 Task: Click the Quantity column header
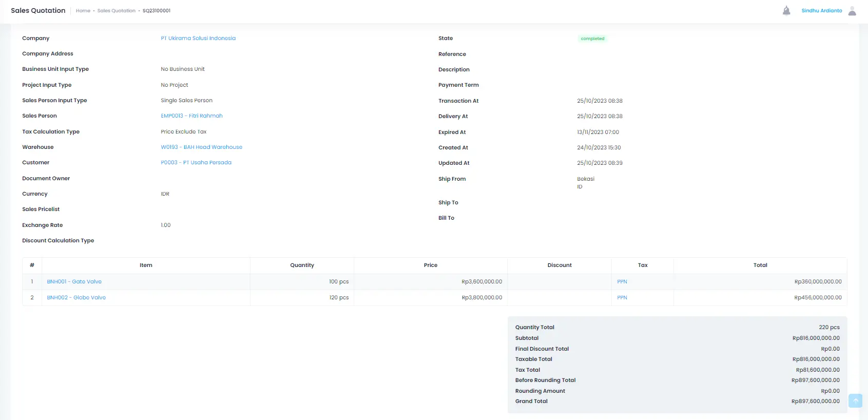302,265
